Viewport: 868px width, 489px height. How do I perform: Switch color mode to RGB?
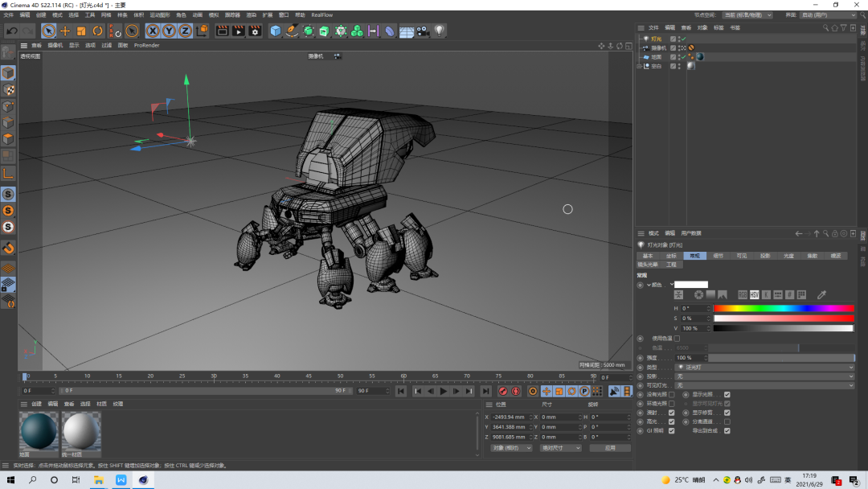click(743, 294)
